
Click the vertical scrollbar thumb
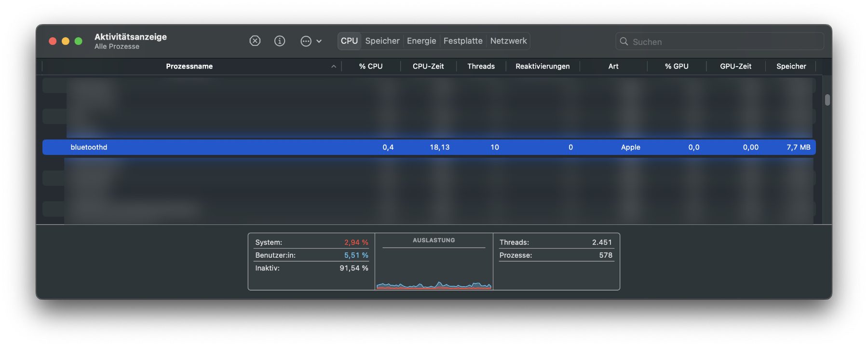click(x=827, y=100)
